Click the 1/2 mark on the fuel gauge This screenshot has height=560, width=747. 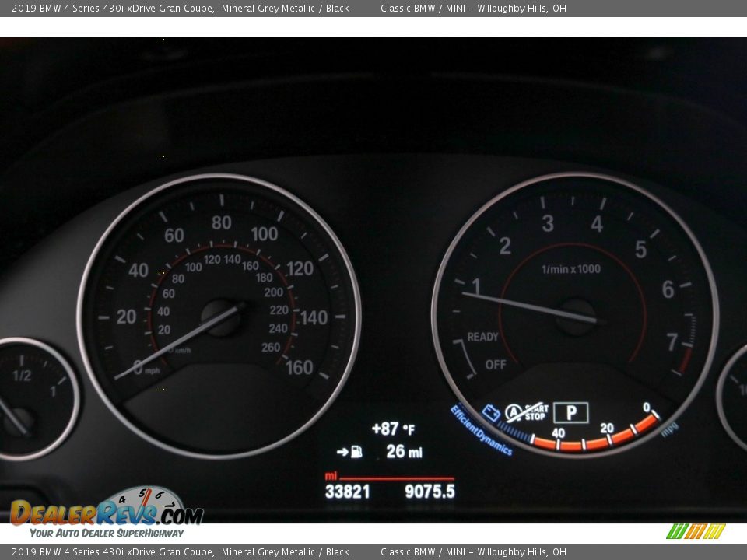coord(22,376)
